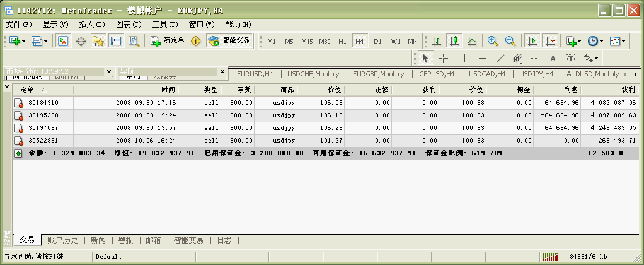Select the text A tool
This screenshot has height=265, width=644.
[x=553, y=58]
